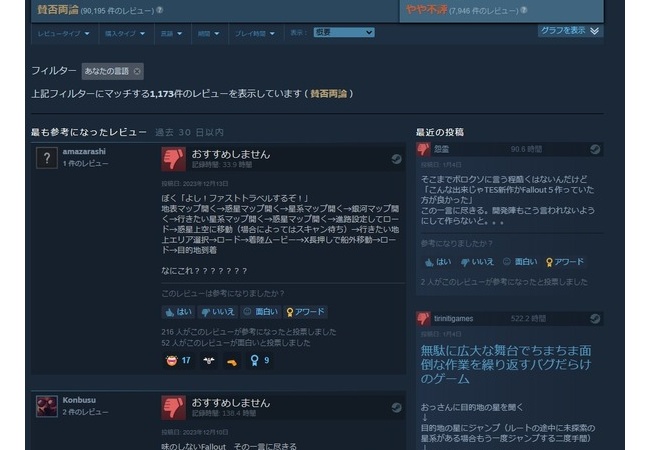Image resolution: width=650 pixels, height=450 pixels.
Task: View Konbusu's 2 件のレビュー link
Action: tap(85, 412)
